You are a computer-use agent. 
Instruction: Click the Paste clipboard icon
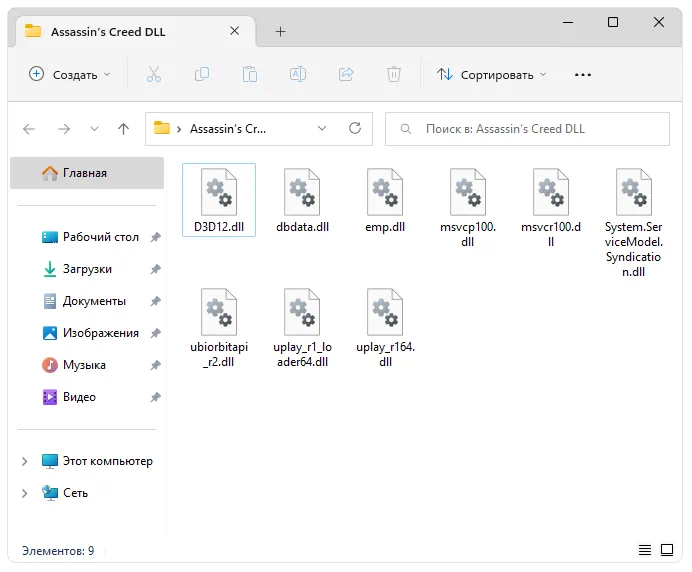click(250, 74)
